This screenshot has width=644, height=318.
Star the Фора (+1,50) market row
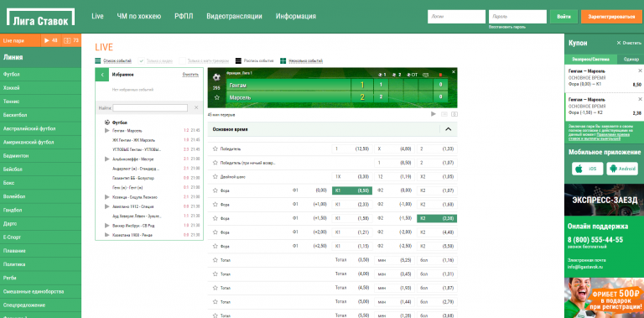215,218
